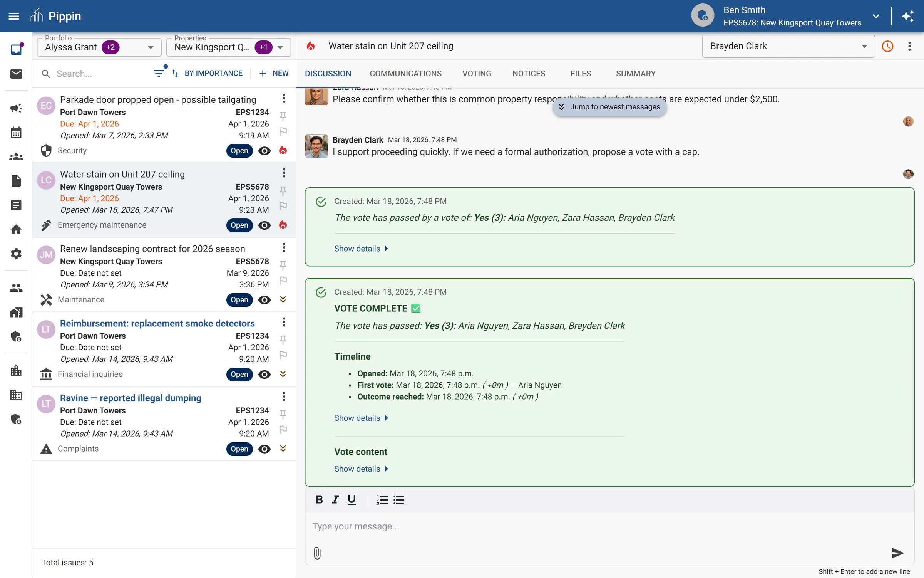Click the fire importance icon on Parkade door issue

tap(283, 151)
